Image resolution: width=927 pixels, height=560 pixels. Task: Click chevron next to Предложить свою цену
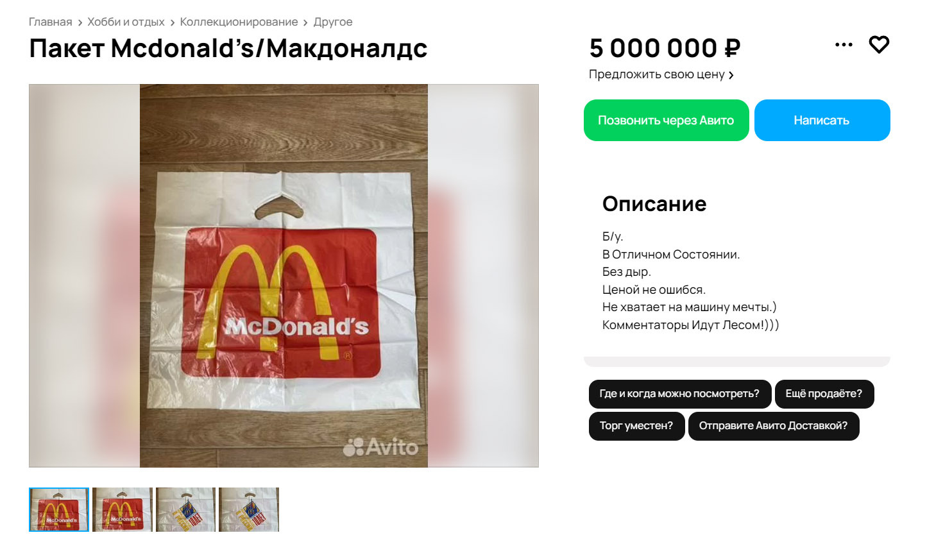(731, 75)
